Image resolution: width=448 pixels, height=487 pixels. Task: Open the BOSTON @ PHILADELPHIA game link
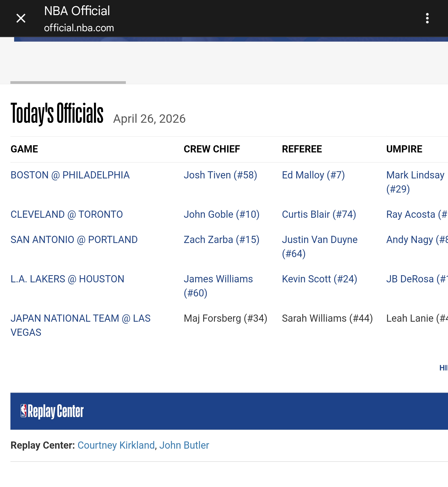click(x=70, y=175)
